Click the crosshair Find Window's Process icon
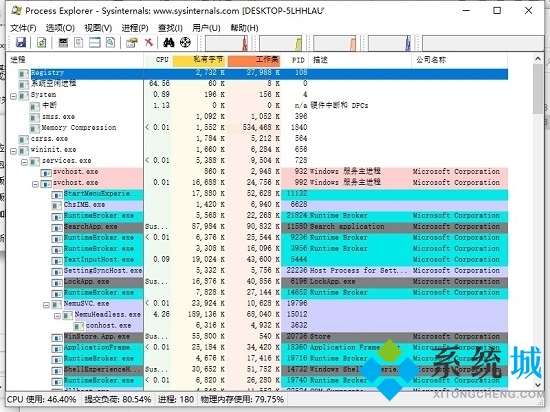The image size is (550, 412). 185,43
